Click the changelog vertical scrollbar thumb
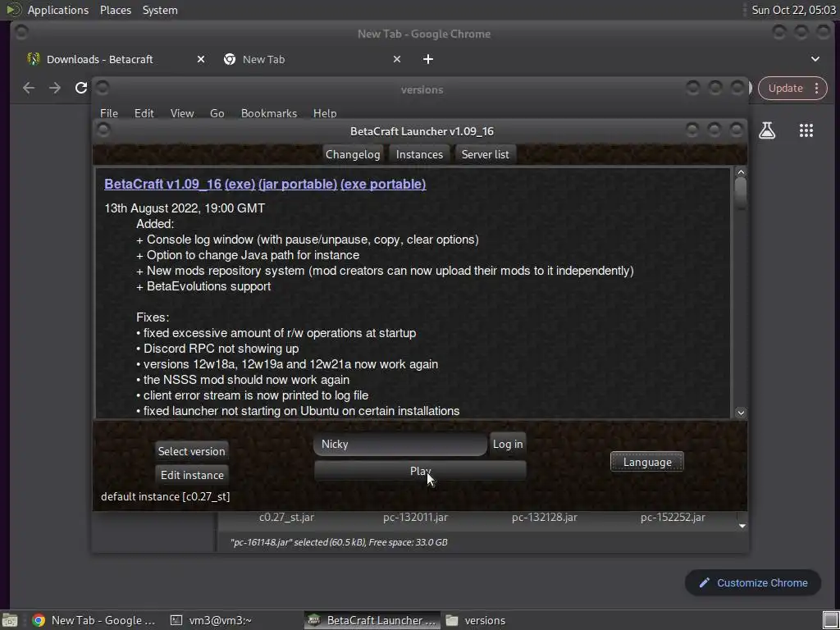840x630 pixels. [x=741, y=193]
